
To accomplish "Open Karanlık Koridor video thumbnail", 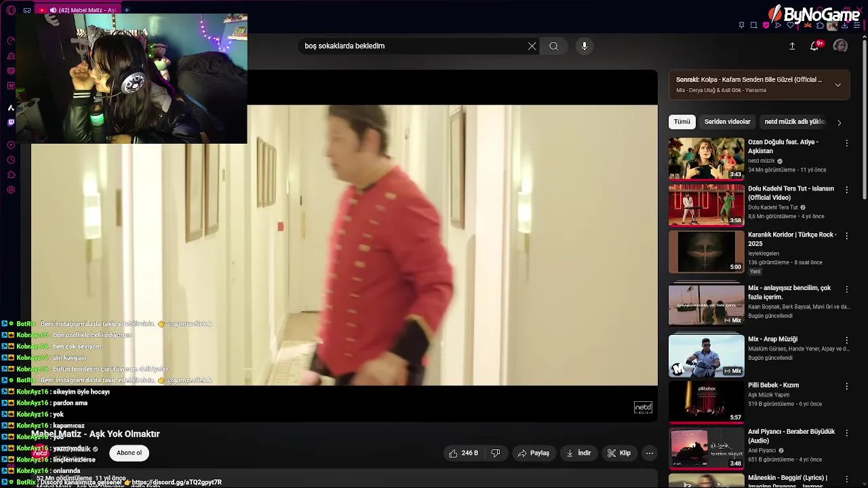I will pyautogui.click(x=706, y=251).
